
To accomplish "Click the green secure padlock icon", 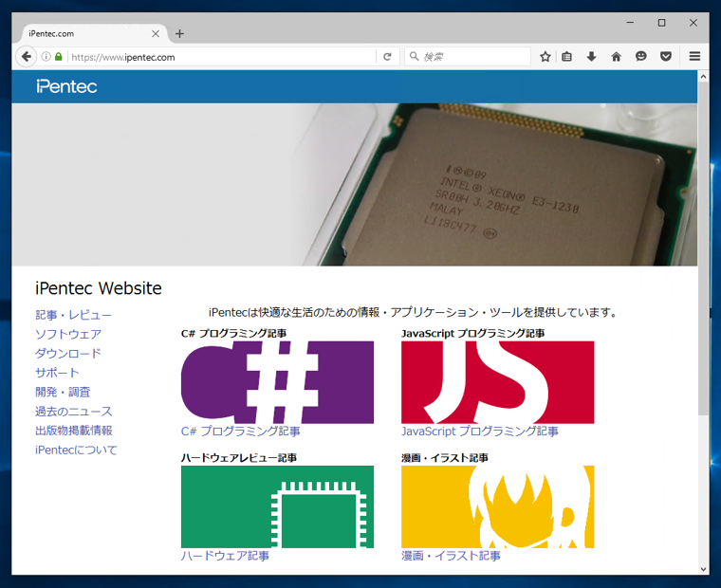I will click(x=58, y=57).
